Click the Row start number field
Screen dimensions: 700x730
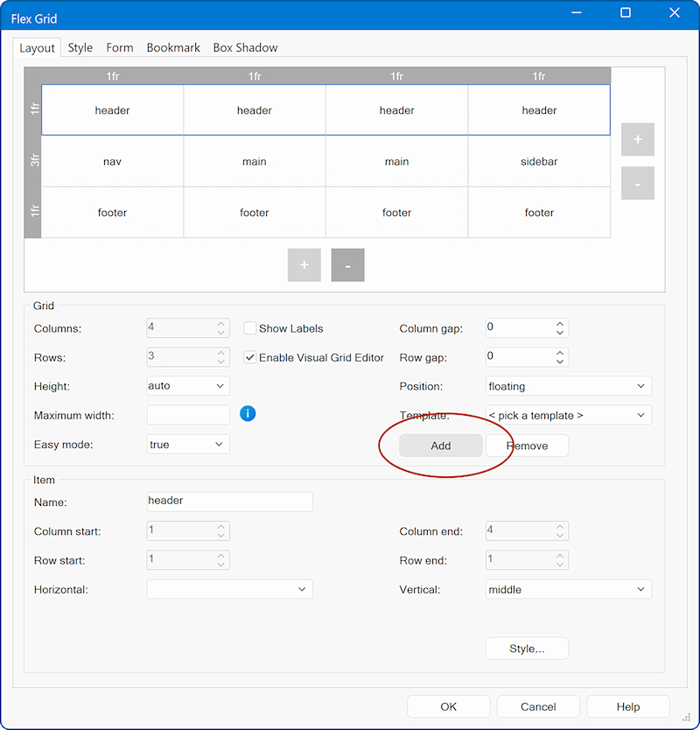pos(188,560)
